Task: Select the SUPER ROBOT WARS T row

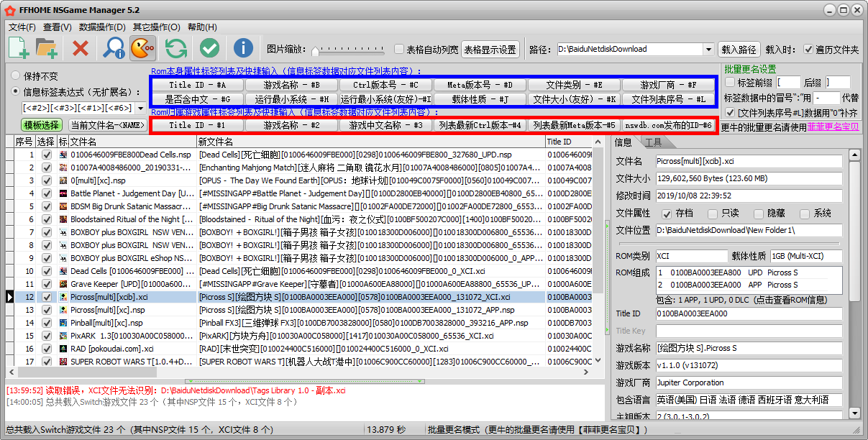Action: 299,362
